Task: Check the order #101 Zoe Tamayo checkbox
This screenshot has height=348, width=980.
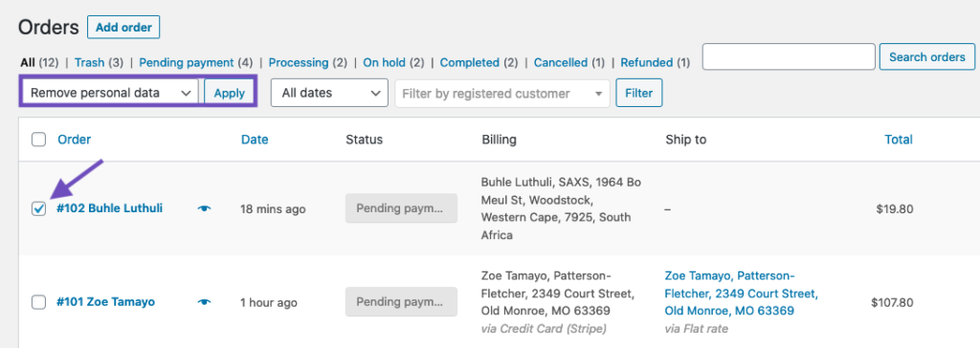Action: tap(38, 302)
